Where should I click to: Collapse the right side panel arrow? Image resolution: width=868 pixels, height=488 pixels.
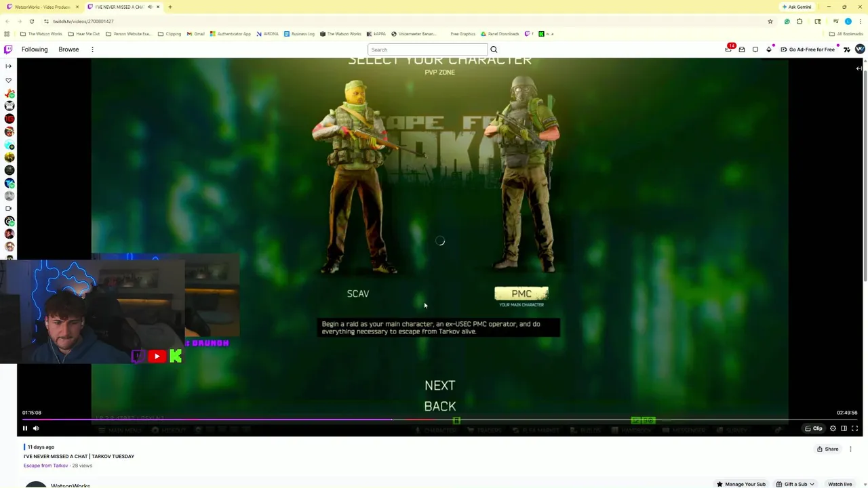click(x=859, y=68)
